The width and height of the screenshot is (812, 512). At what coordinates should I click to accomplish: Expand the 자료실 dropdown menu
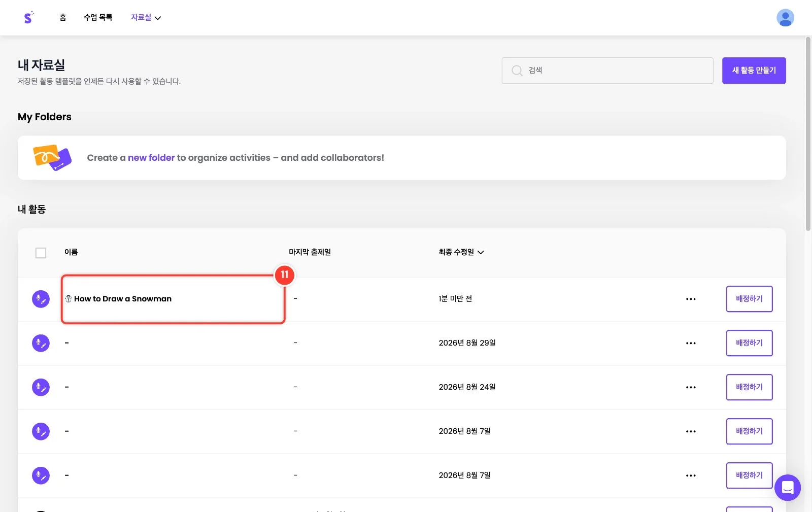(146, 17)
